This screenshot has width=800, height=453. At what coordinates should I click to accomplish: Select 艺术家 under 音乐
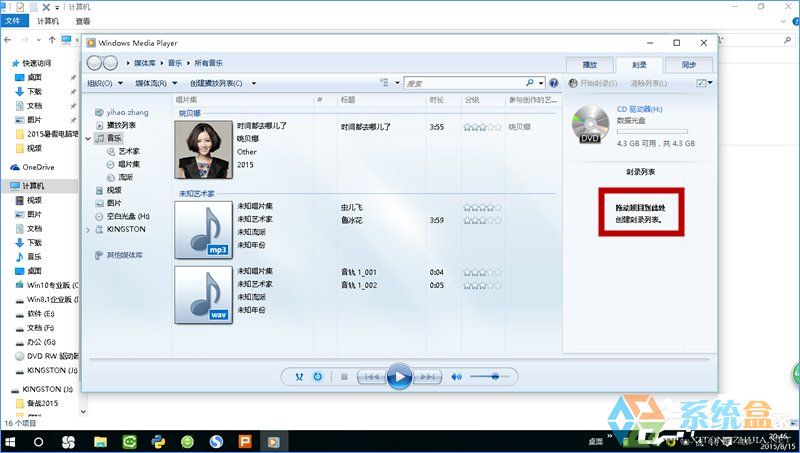coord(123,152)
